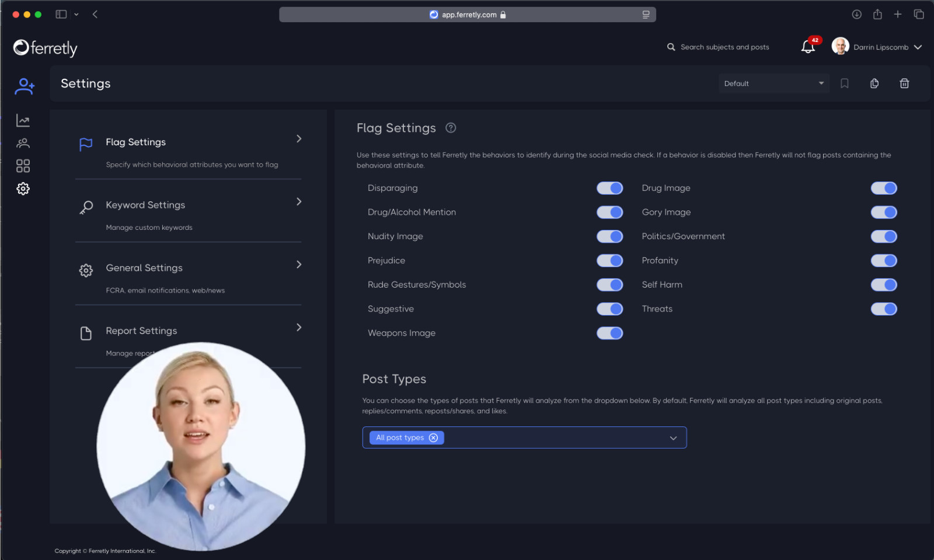This screenshot has height=560, width=934.
Task: Open the settings gear sidebar icon
Action: tap(23, 188)
